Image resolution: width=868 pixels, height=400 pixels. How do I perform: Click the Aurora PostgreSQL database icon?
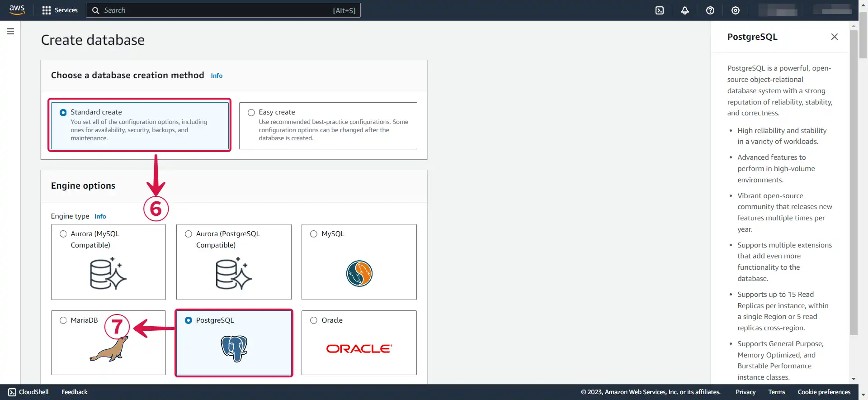(x=234, y=274)
